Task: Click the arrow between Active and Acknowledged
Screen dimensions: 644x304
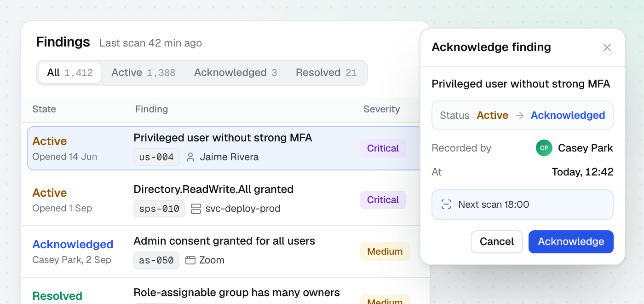Action: pyautogui.click(x=520, y=116)
